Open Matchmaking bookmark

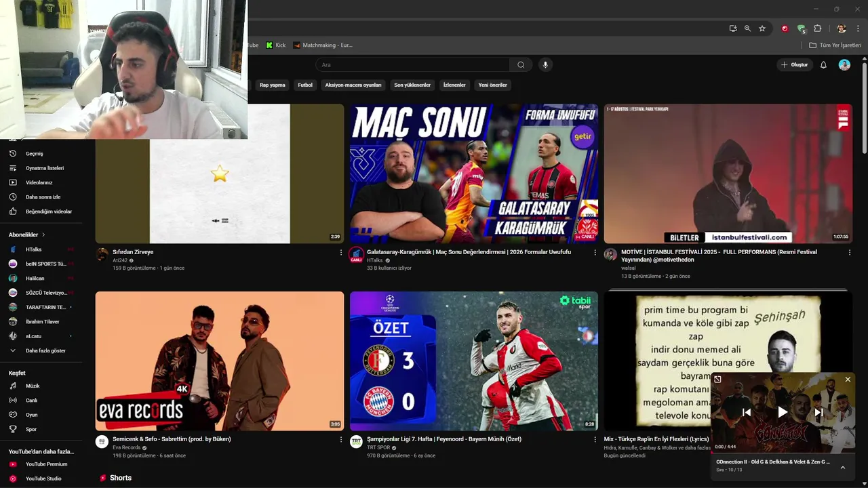(x=323, y=45)
